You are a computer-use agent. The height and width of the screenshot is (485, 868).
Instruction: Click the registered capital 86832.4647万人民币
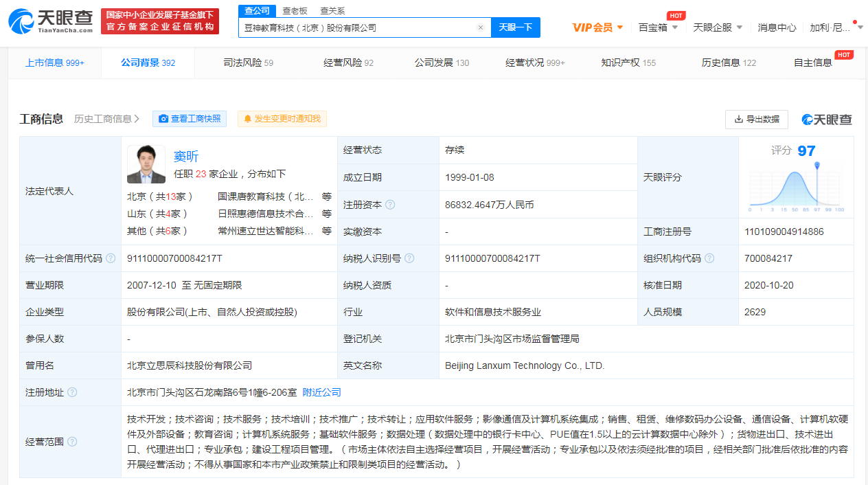[490, 205]
